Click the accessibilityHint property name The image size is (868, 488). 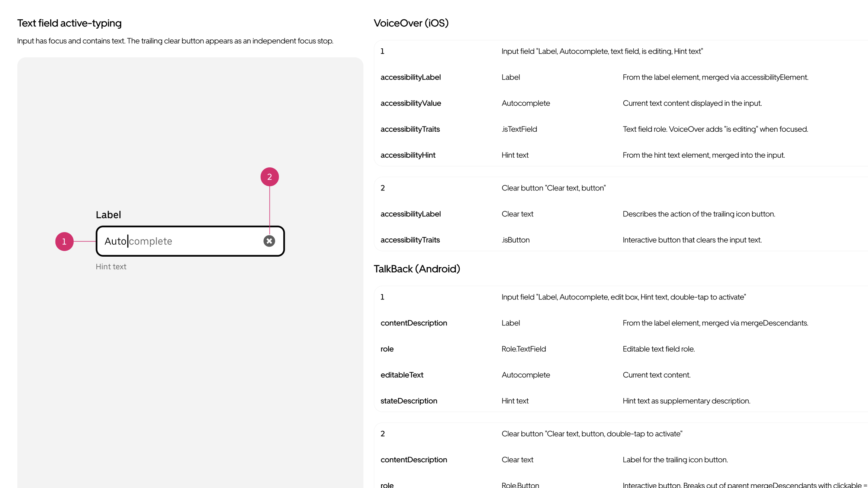coord(408,155)
